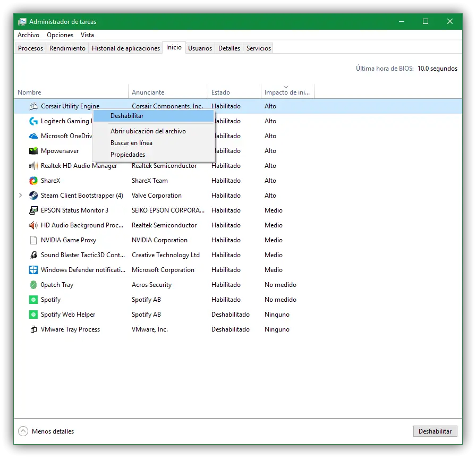Click the Última hora de BIOS value
This screenshot has width=476, height=458.
[x=437, y=69]
